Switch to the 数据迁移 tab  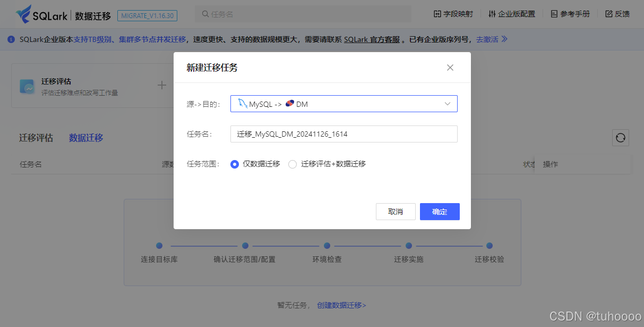(86, 138)
